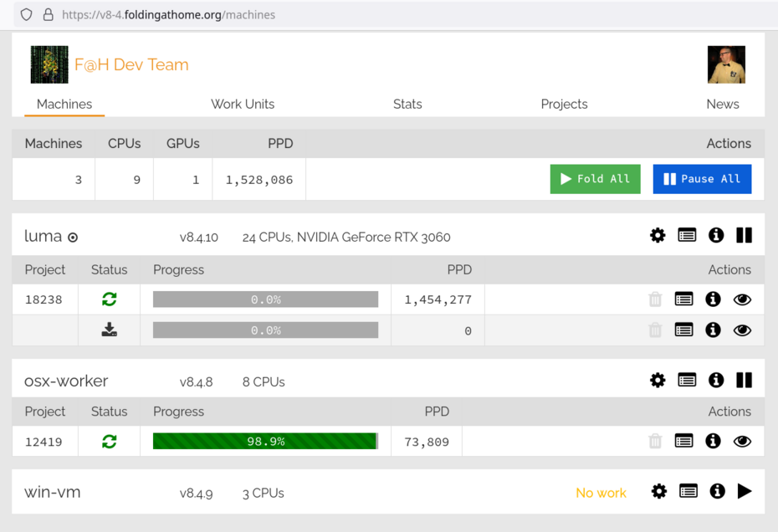Click total PPD value 1,528,086
Screen dimensions: 778x532
259,180
